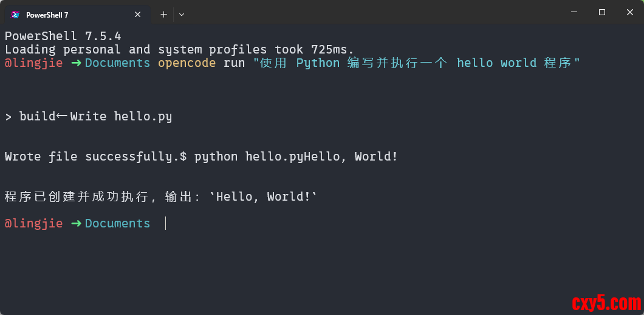Click the green arrow in the bottom prompt

pyautogui.click(x=76, y=223)
